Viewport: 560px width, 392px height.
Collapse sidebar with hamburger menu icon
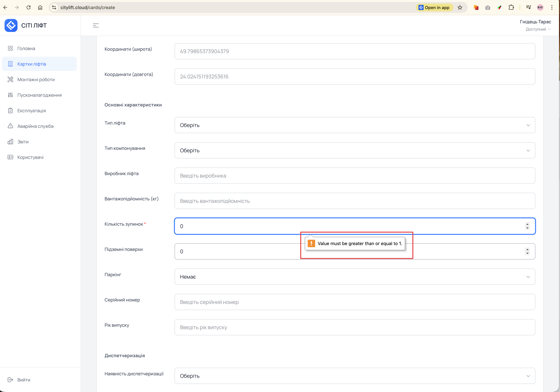96,25
